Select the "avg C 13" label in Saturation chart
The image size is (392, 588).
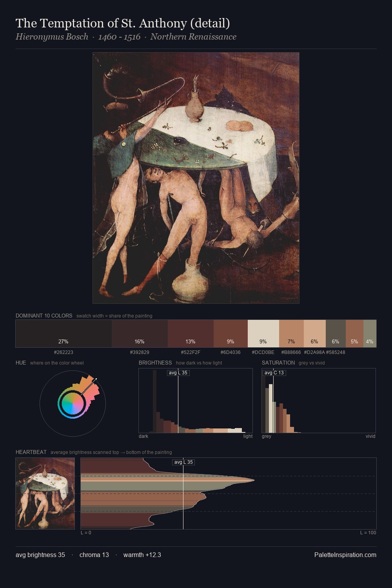(274, 373)
